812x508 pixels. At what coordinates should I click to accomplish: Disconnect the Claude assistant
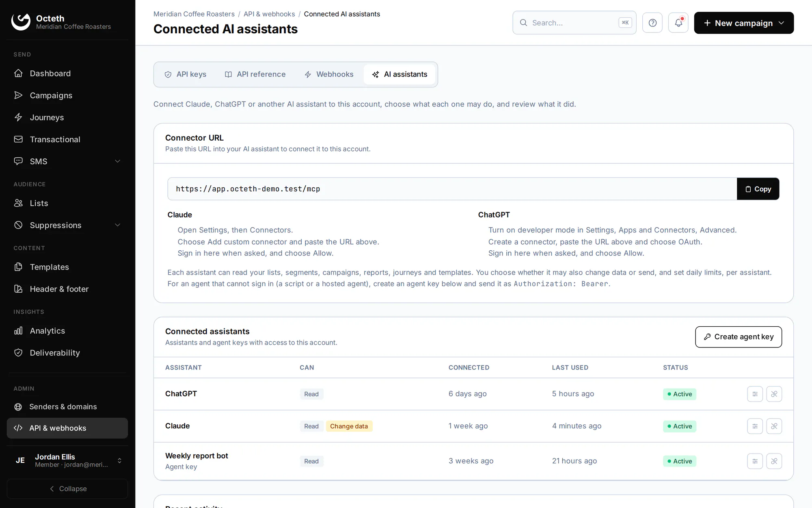pyautogui.click(x=774, y=426)
